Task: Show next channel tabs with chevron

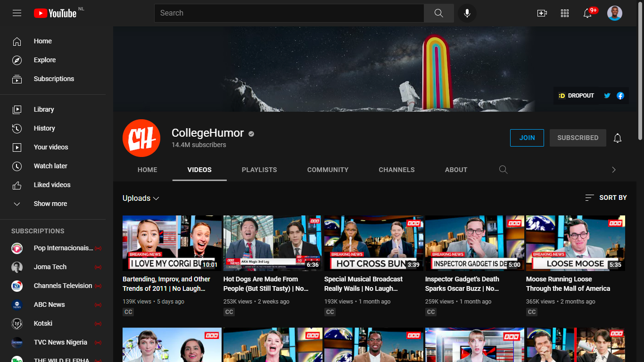Action: (x=614, y=170)
